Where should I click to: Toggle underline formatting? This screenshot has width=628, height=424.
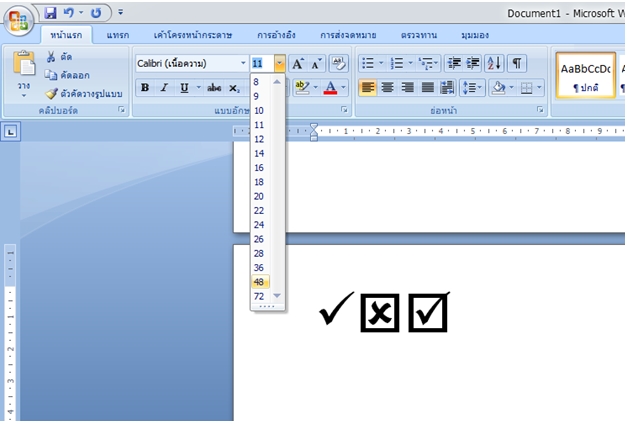[x=184, y=88]
